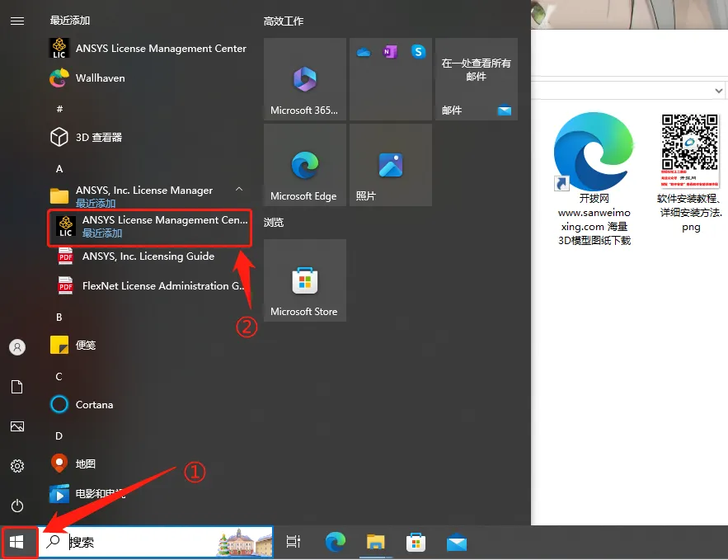The image size is (728, 560).
Task: Open ANSYS License Management Center under recently added
Action: coord(148,49)
